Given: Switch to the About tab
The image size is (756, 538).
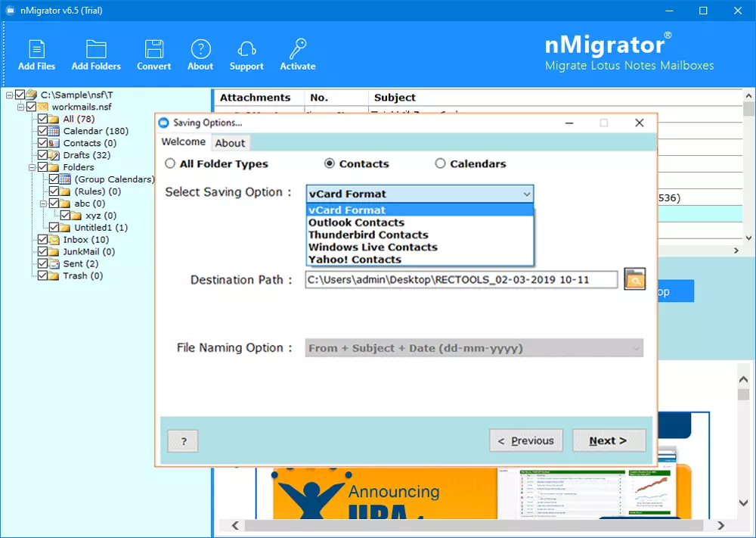Looking at the screenshot, I should click(x=230, y=143).
